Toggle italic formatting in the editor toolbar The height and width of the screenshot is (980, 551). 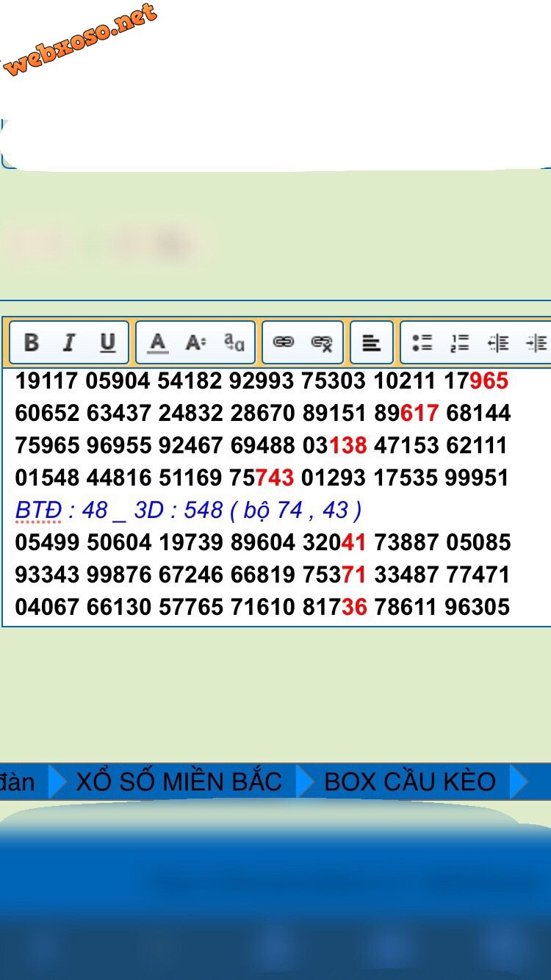point(69,342)
